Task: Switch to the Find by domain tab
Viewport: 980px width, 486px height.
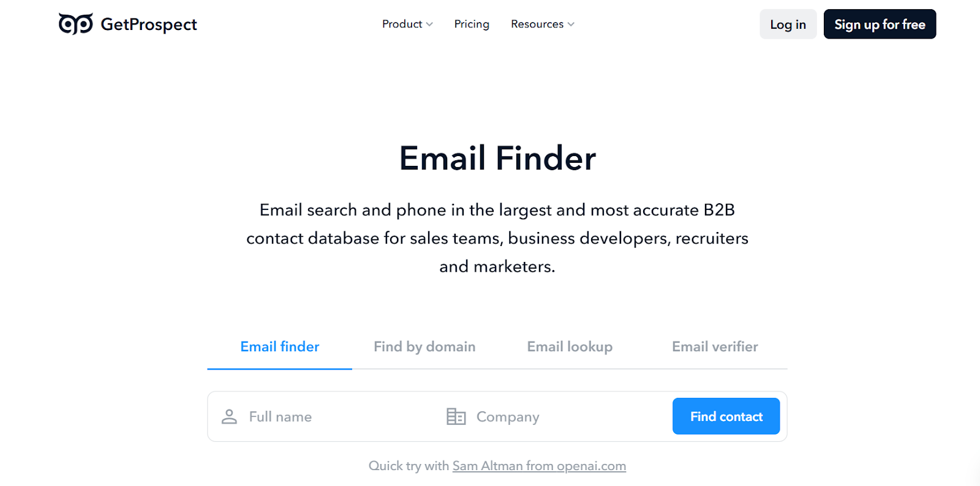Action: [x=424, y=346]
